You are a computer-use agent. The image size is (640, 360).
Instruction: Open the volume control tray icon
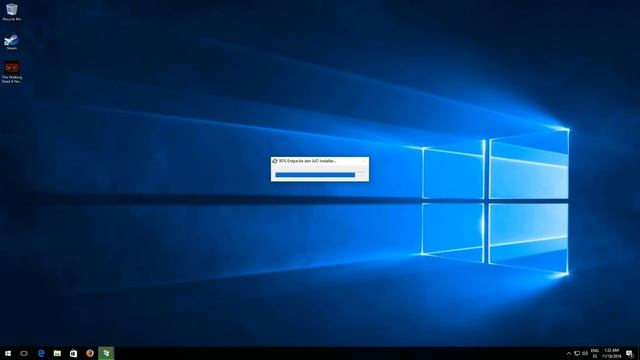(585, 353)
